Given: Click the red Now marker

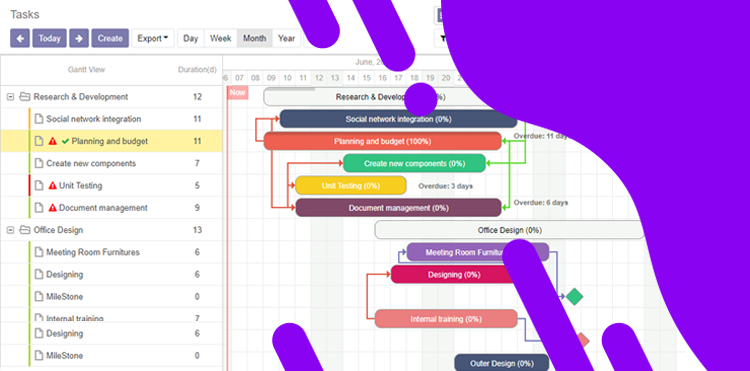Looking at the screenshot, I should 237,93.
